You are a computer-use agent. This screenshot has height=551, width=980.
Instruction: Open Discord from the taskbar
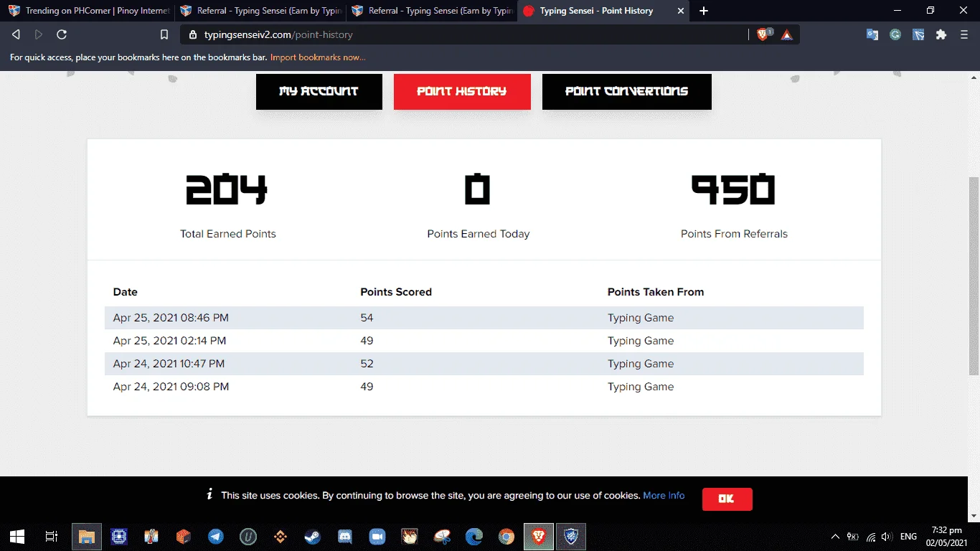pyautogui.click(x=344, y=536)
